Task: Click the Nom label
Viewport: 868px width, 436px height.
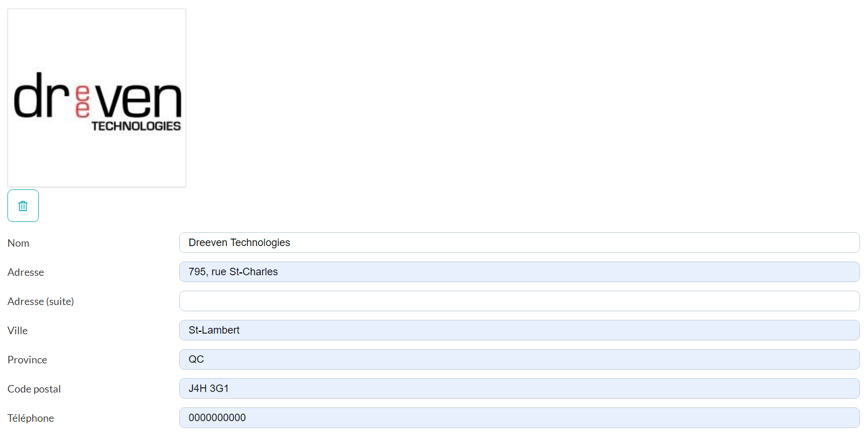Action: tap(18, 243)
